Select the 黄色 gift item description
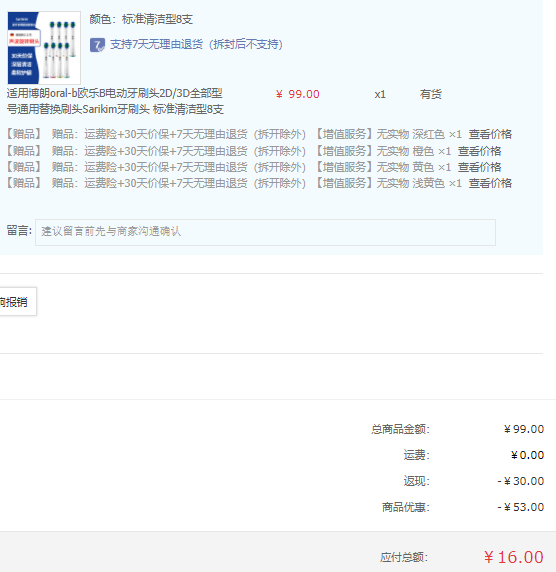 (251, 167)
